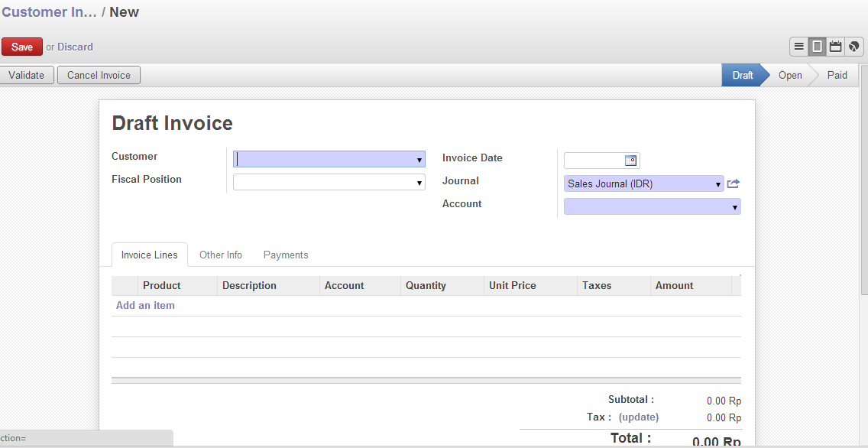Screen dimensions: 868x448
Task: Click the Customer In… breadcrumb
Action: pyautogui.click(x=49, y=12)
